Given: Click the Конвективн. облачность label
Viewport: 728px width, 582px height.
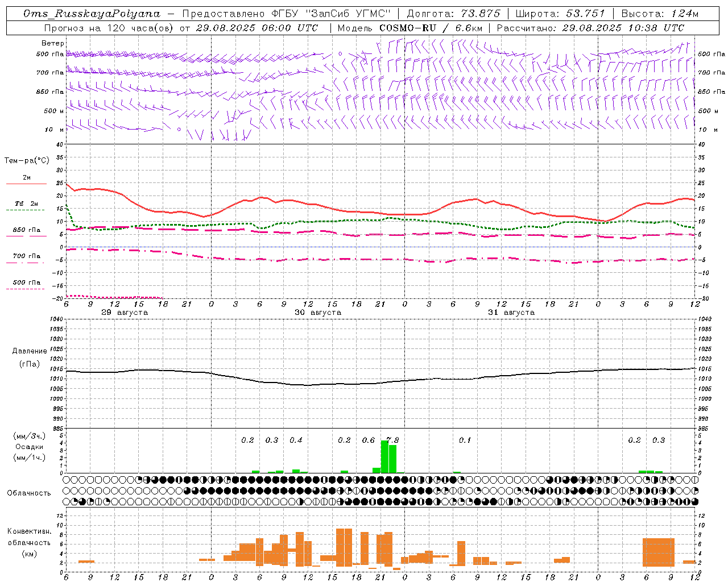Looking at the screenshot, I should 29,537.
